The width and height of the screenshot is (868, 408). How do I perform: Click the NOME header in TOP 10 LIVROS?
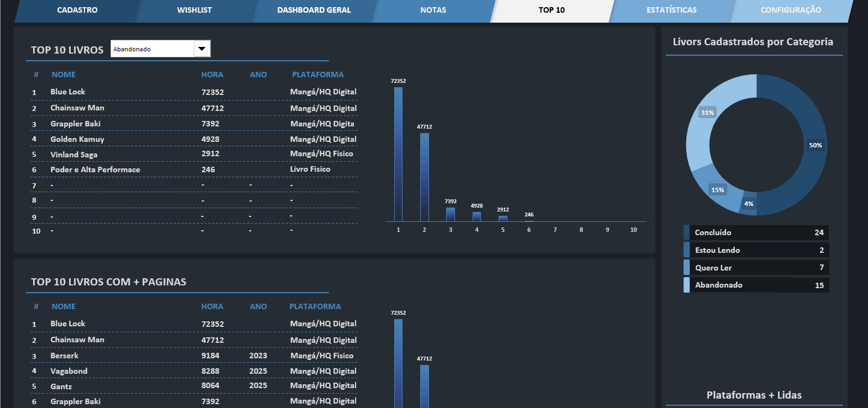tap(63, 75)
